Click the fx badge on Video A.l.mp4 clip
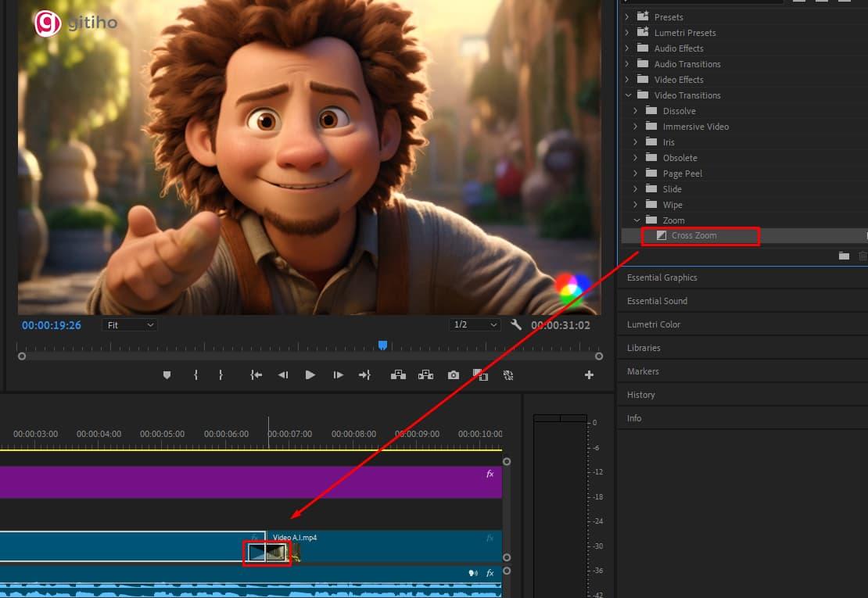The width and height of the screenshot is (868, 598). (x=490, y=536)
